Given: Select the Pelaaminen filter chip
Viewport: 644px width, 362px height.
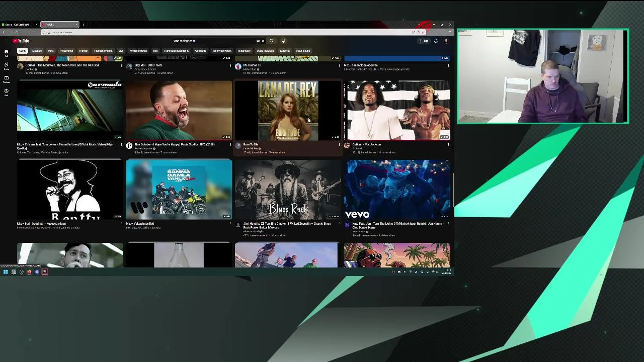Looking at the screenshot, I should [x=66, y=51].
